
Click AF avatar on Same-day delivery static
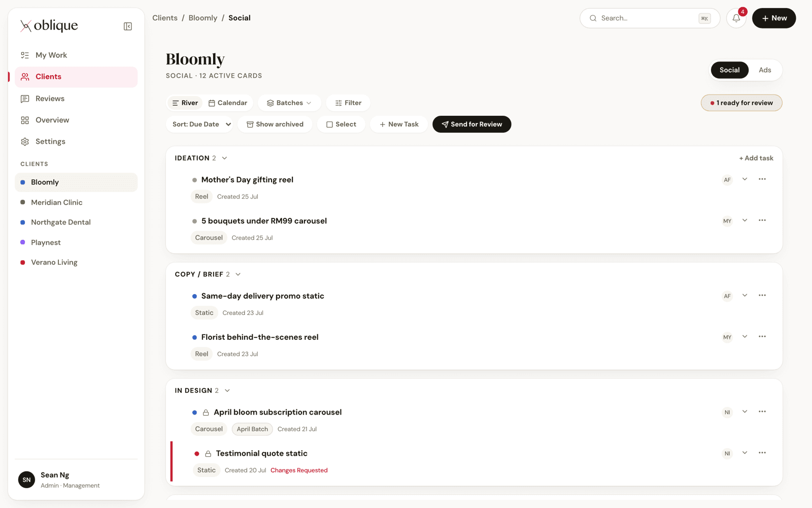(727, 296)
